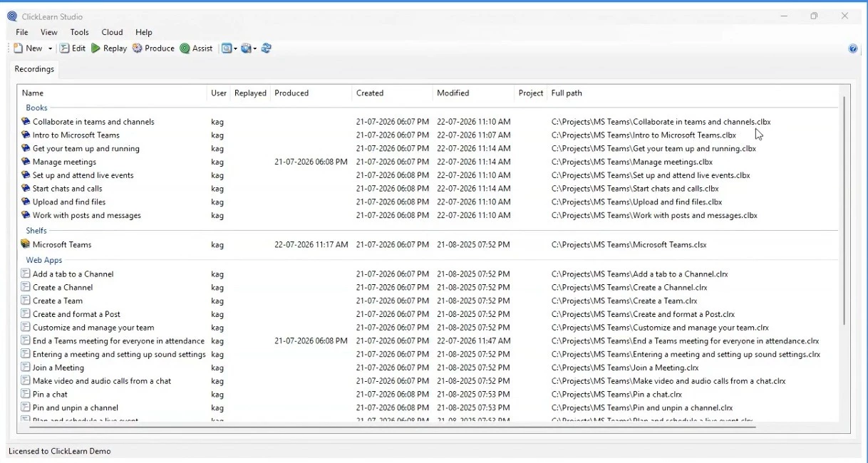Select the Join a Meeting recording name
The width and height of the screenshot is (868, 463).
(x=58, y=368)
